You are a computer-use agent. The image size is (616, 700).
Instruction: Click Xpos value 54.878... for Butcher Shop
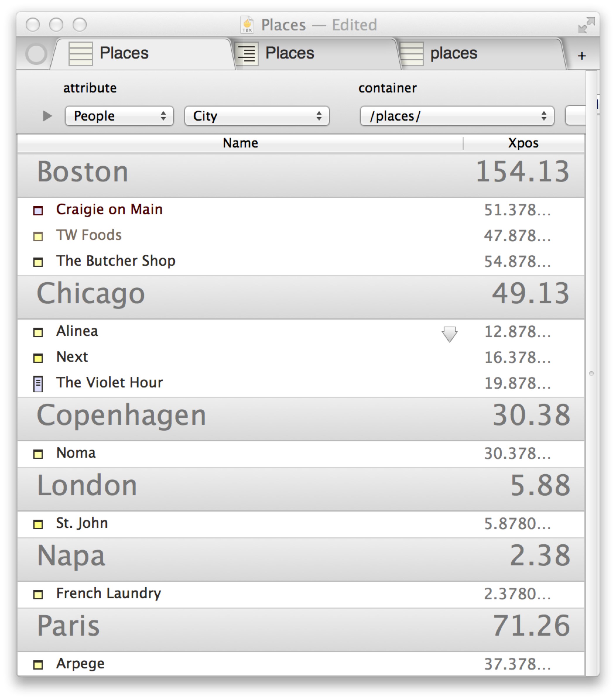pos(517,262)
